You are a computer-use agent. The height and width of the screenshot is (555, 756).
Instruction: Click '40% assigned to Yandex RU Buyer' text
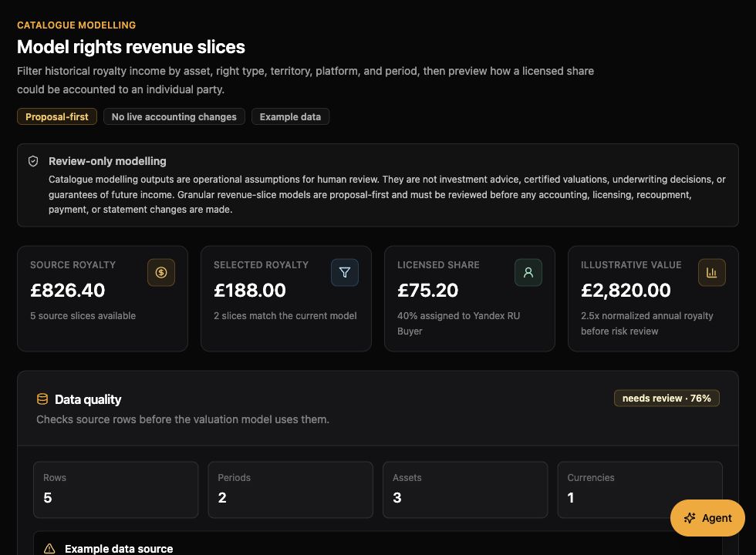[x=458, y=323]
